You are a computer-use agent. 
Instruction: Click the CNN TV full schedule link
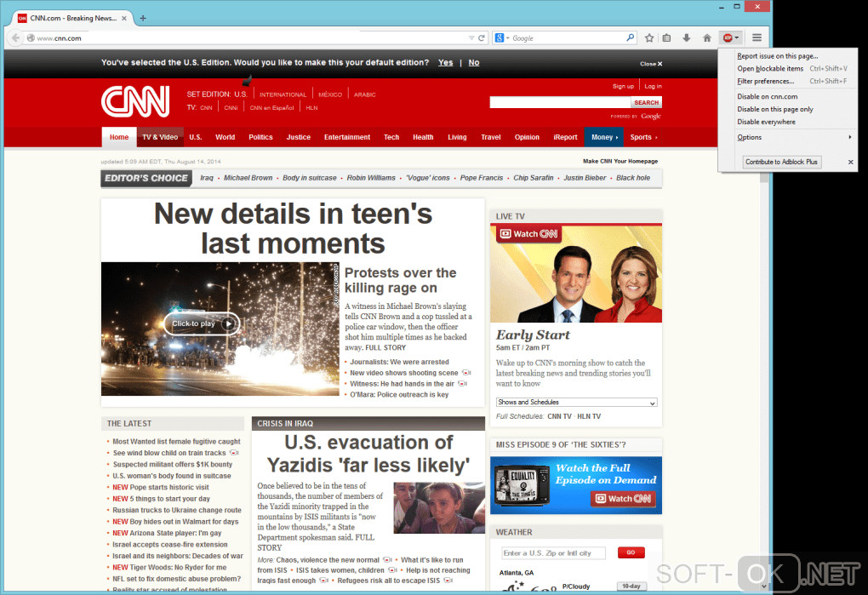coord(559,417)
